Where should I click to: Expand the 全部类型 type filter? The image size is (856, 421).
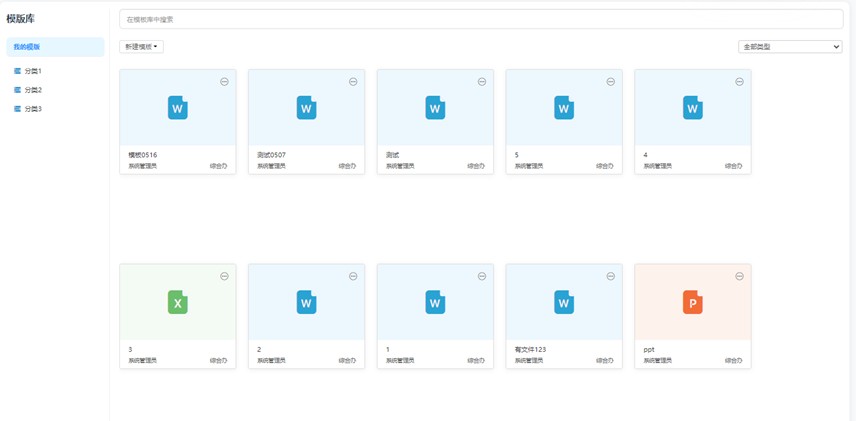pos(789,47)
